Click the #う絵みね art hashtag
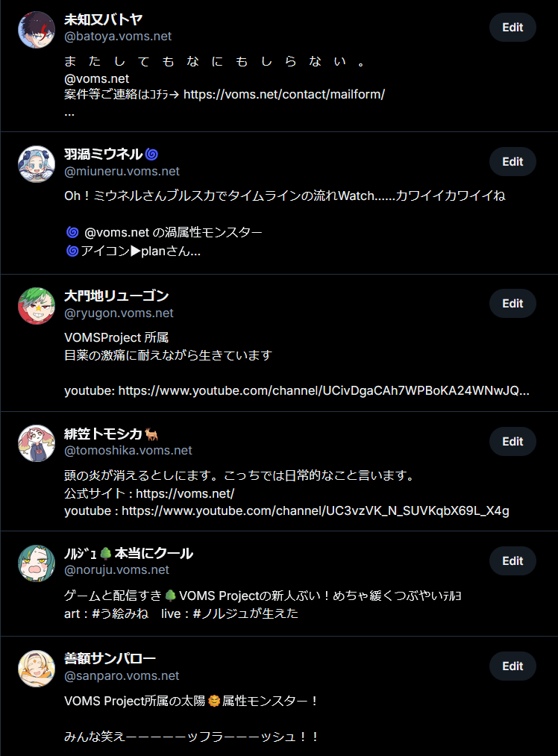 coord(120,613)
